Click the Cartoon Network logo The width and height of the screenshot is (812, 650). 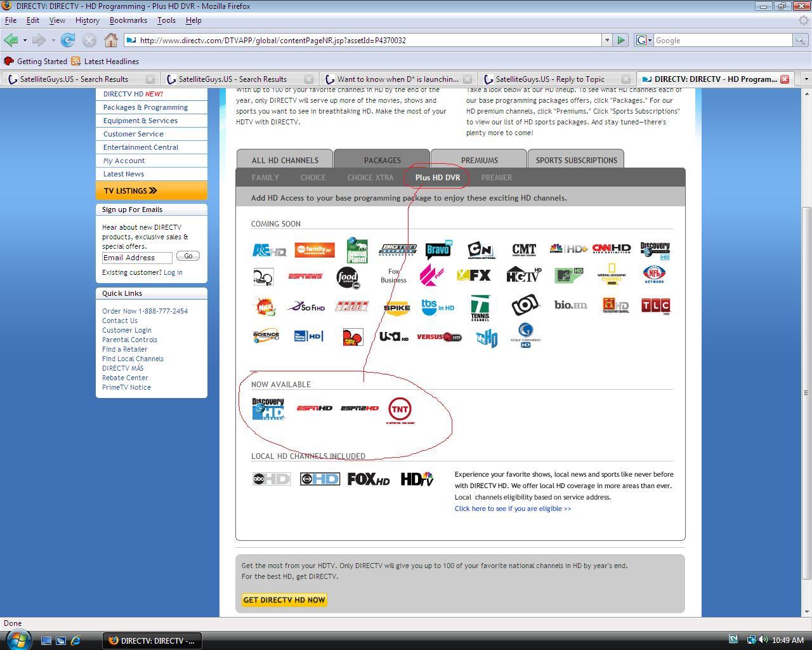(x=481, y=250)
